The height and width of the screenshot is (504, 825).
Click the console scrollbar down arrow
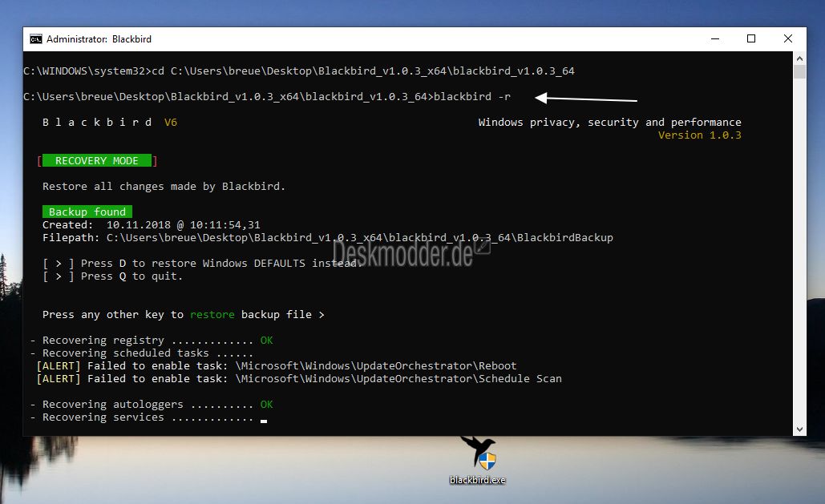pyautogui.click(x=799, y=429)
